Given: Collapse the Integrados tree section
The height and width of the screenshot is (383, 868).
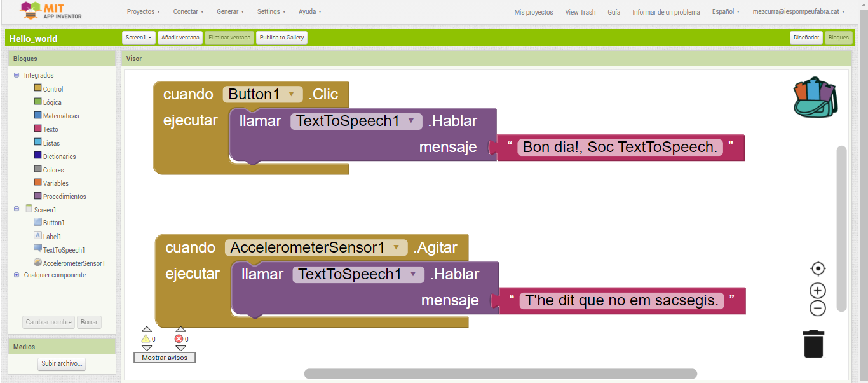Looking at the screenshot, I should click(x=17, y=75).
